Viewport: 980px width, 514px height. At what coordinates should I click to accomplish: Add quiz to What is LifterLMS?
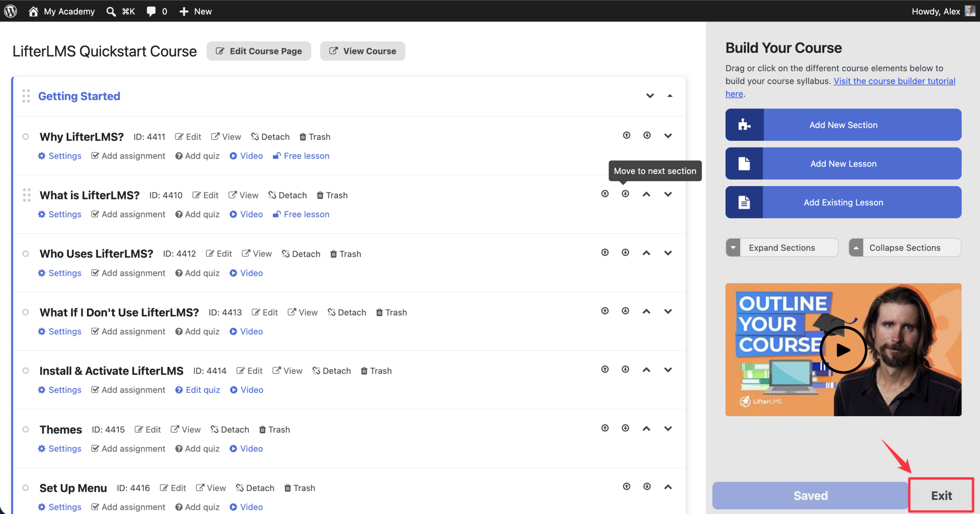click(198, 214)
